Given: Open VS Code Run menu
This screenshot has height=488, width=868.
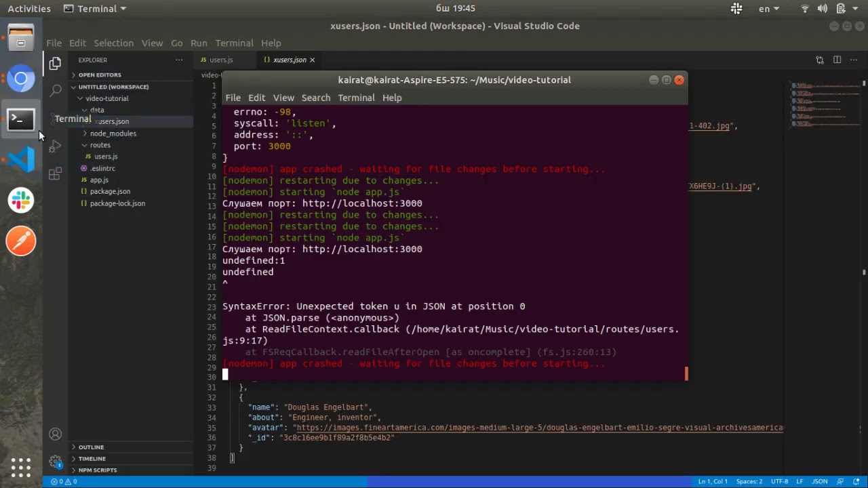Looking at the screenshot, I should [x=199, y=43].
